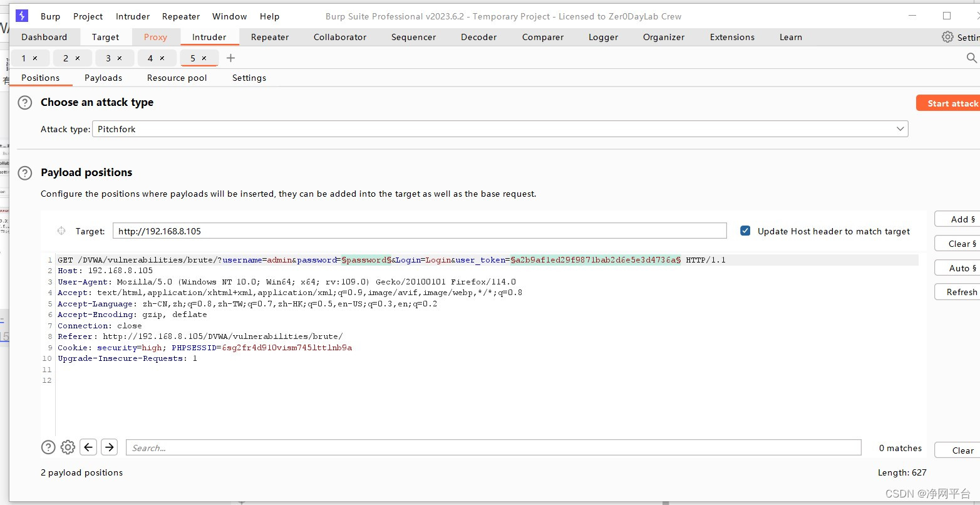
Task: Click the Auto § button
Action: [x=957, y=268]
